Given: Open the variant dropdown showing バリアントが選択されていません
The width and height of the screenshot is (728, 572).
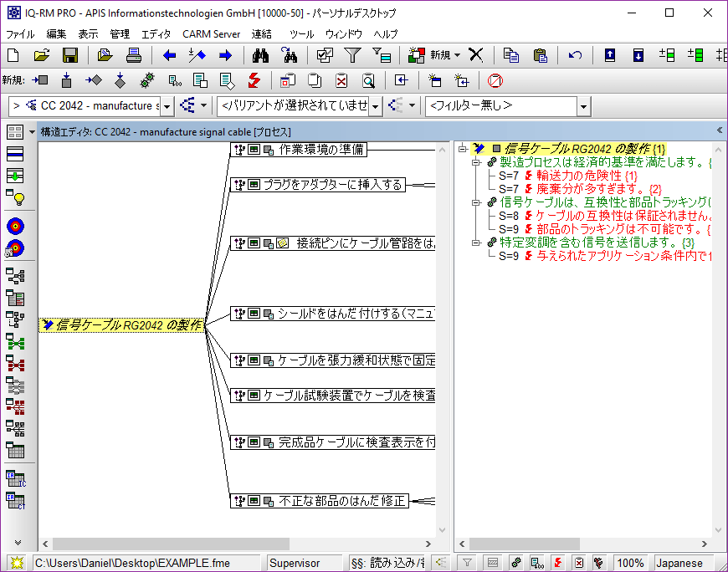Looking at the screenshot, I should [x=375, y=106].
